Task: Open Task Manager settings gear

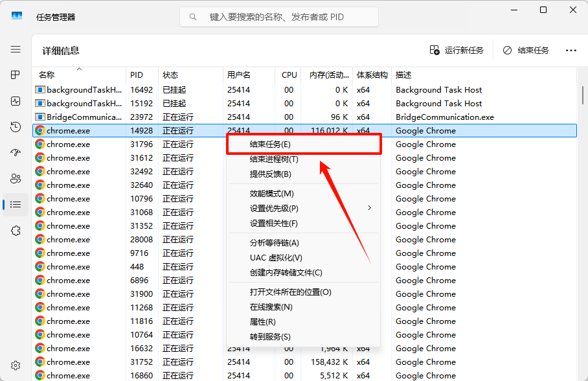Action: click(x=15, y=365)
